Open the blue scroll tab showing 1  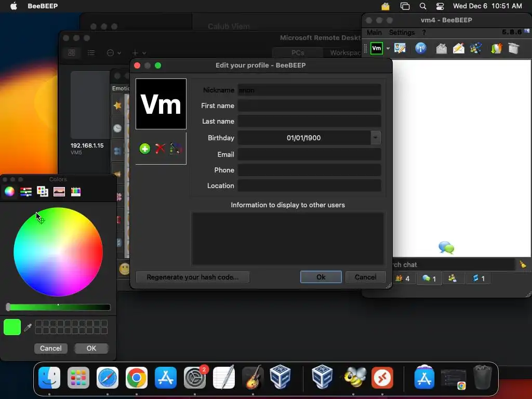pyautogui.click(x=478, y=278)
